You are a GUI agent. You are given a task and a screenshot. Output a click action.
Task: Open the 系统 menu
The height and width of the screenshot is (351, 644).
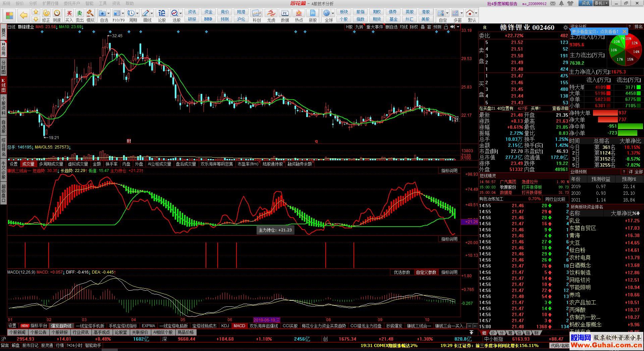6,3
